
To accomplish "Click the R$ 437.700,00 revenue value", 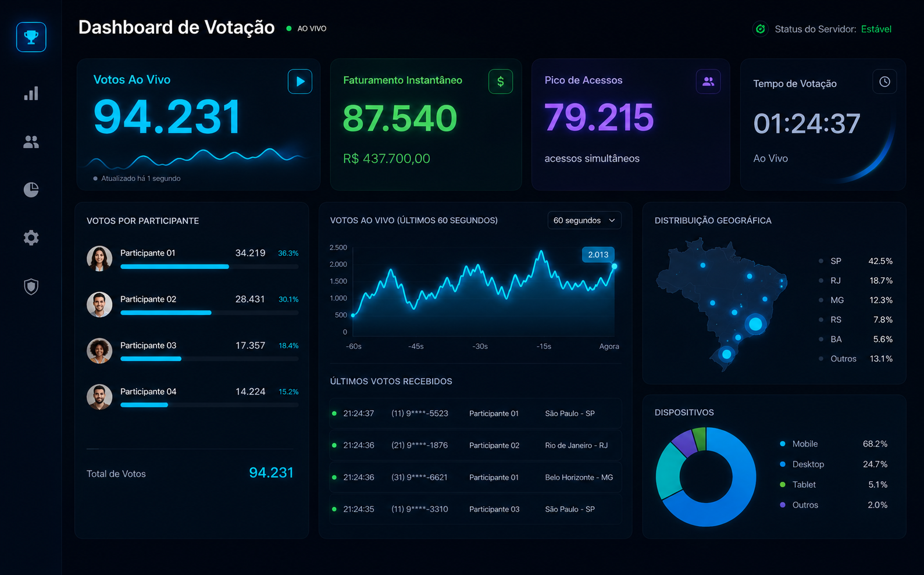I will (x=387, y=159).
